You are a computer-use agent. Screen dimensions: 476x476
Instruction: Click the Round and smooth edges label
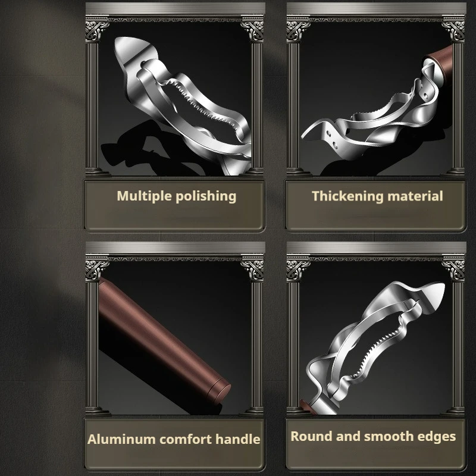373,436
